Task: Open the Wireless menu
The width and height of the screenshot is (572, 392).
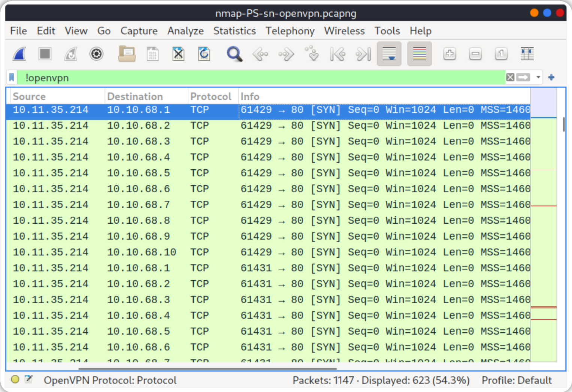Action: [344, 31]
